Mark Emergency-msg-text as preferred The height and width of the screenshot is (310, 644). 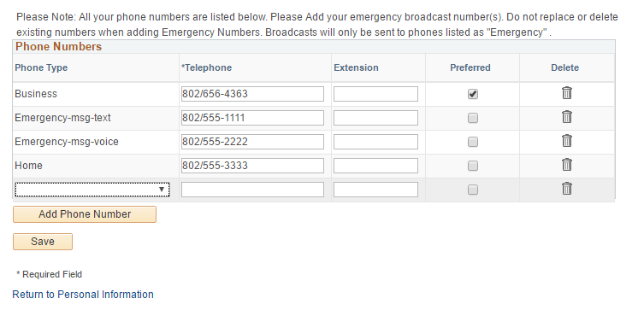473,118
